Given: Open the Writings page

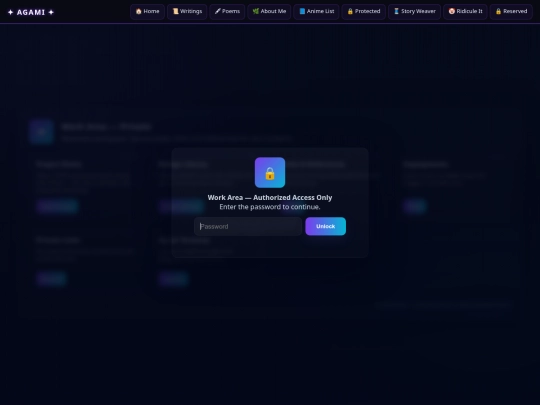Looking at the screenshot, I should click(x=187, y=11).
